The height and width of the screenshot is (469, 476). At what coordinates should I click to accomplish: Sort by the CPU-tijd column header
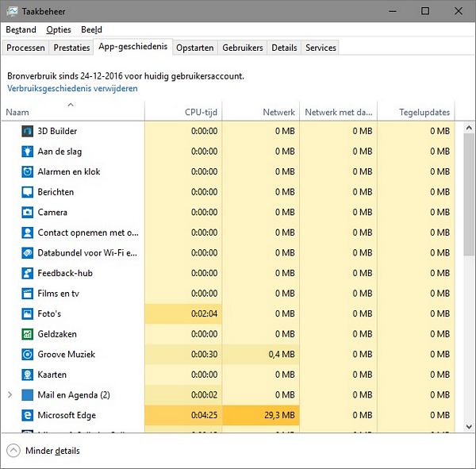(x=183, y=111)
